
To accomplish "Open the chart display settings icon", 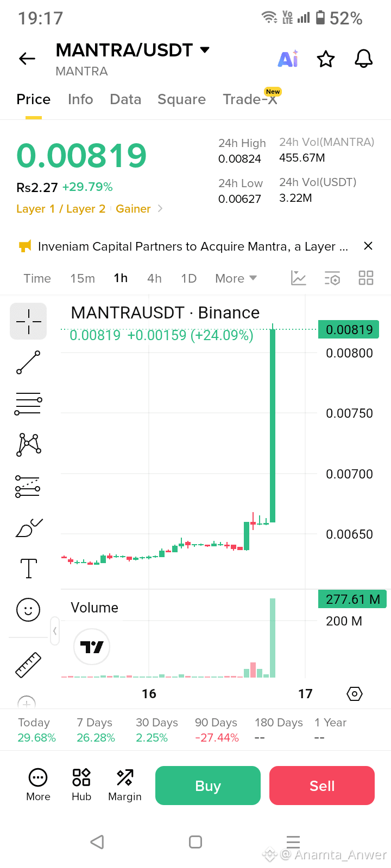I will pyautogui.click(x=332, y=278).
